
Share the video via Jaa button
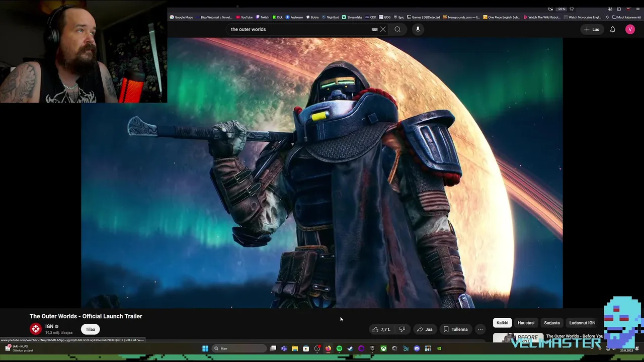pos(424,329)
